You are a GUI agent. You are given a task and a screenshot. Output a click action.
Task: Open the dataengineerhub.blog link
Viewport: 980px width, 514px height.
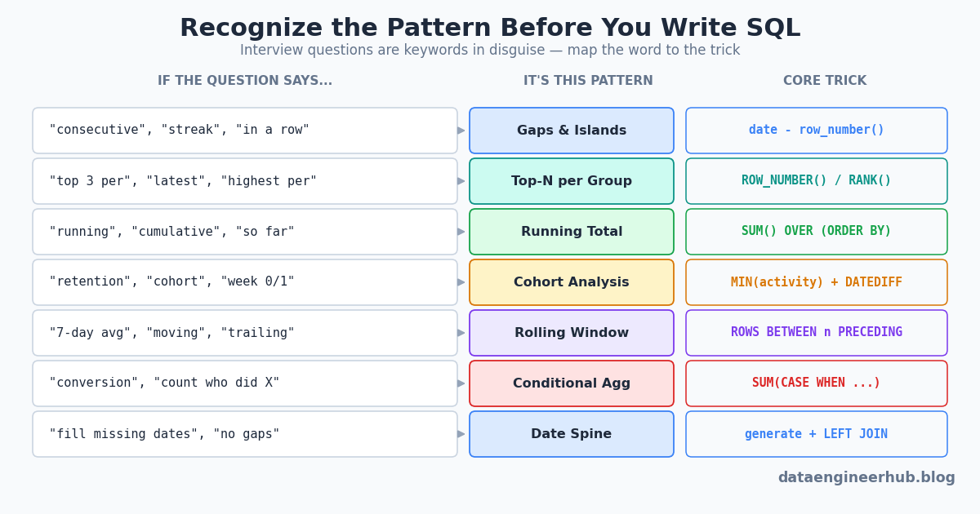866,478
